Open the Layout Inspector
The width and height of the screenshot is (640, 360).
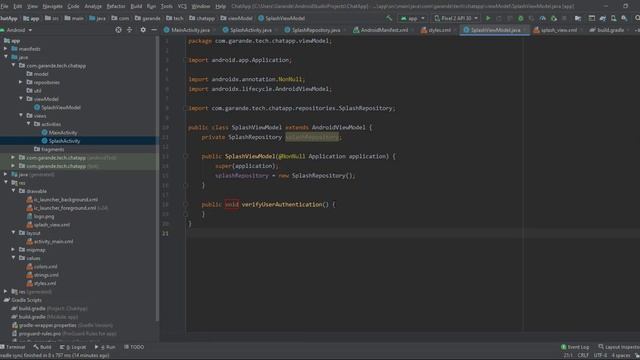click(619, 347)
